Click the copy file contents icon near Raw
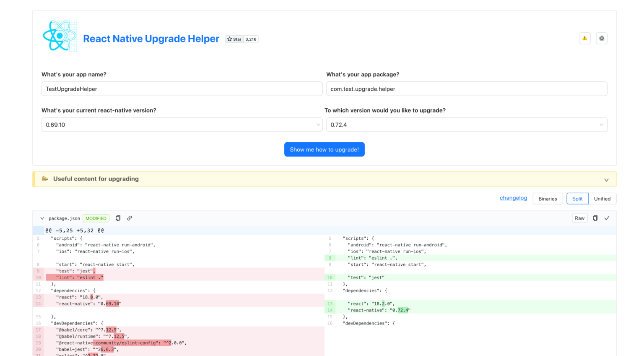Image resolution: width=644 pixels, height=356 pixels. (595, 218)
